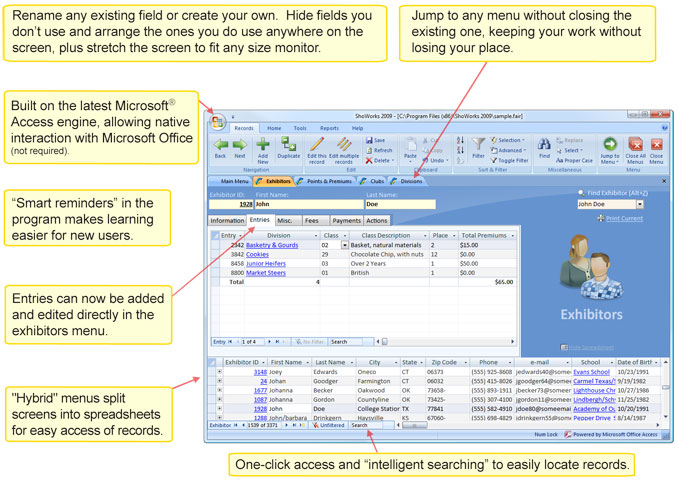Image resolution: width=678 pixels, height=481 pixels.
Task: Click the Print Current link
Action: 624,218
